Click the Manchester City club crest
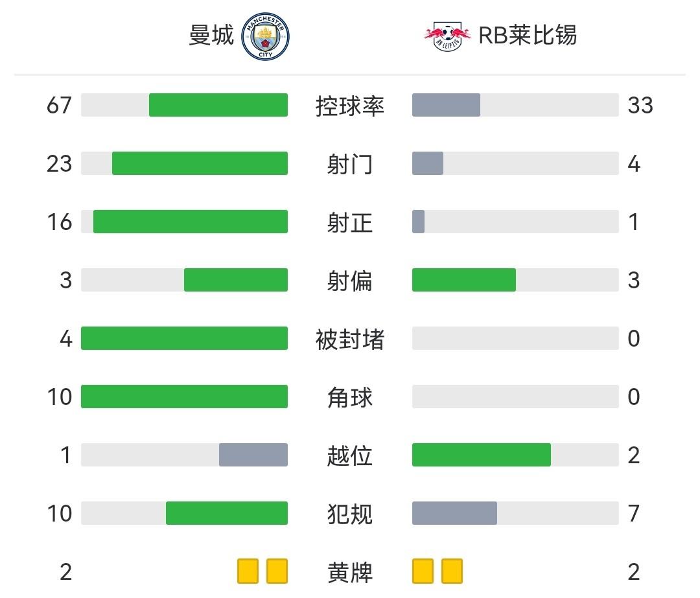 [x=265, y=37]
